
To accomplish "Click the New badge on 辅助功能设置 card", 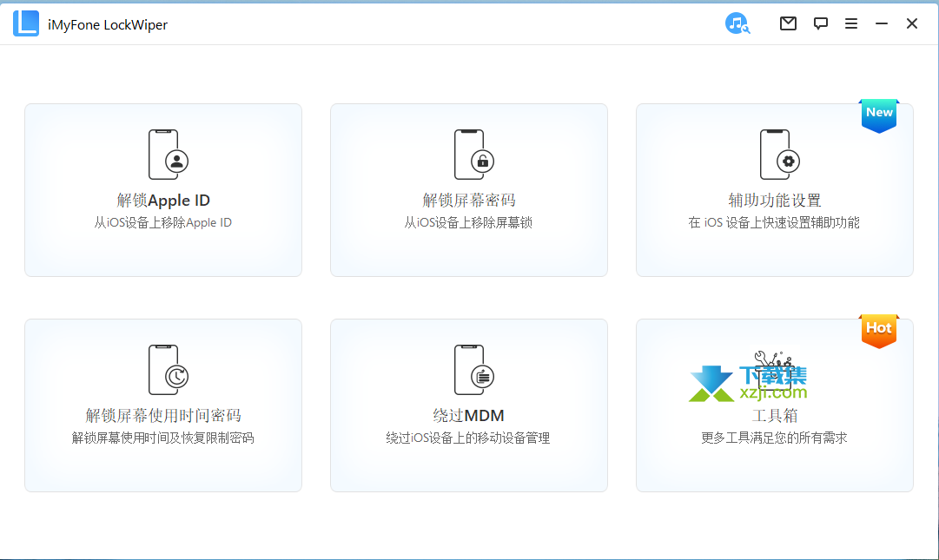I will 879,115.
